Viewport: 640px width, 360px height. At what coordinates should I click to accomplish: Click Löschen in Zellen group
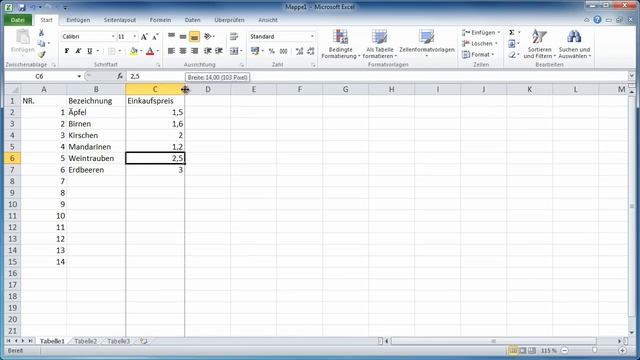(x=480, y=43)
